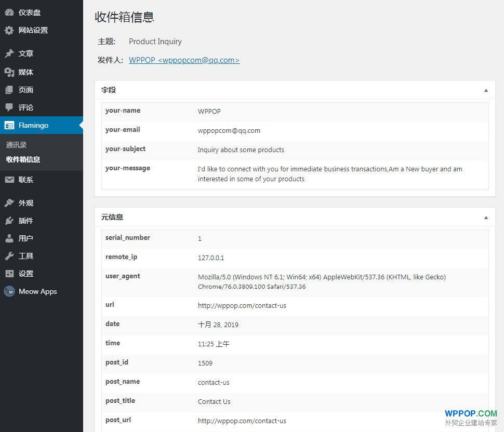The height and width of the screenshot is (432, 504).
Task: Click the pages icon beside 页面
Action: click(9, 90)
